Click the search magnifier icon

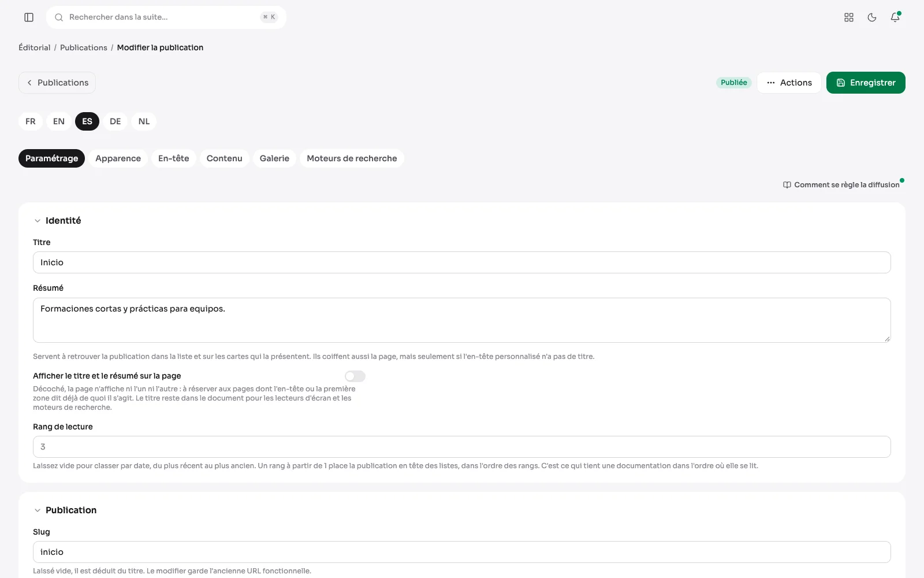click(59, 17)
